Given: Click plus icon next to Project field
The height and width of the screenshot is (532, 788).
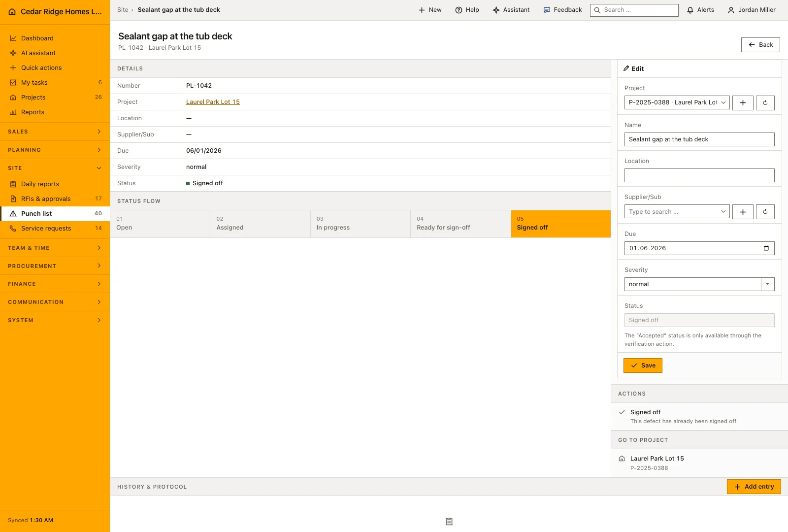Looking at the screenshot, I should tap(743, 102).
